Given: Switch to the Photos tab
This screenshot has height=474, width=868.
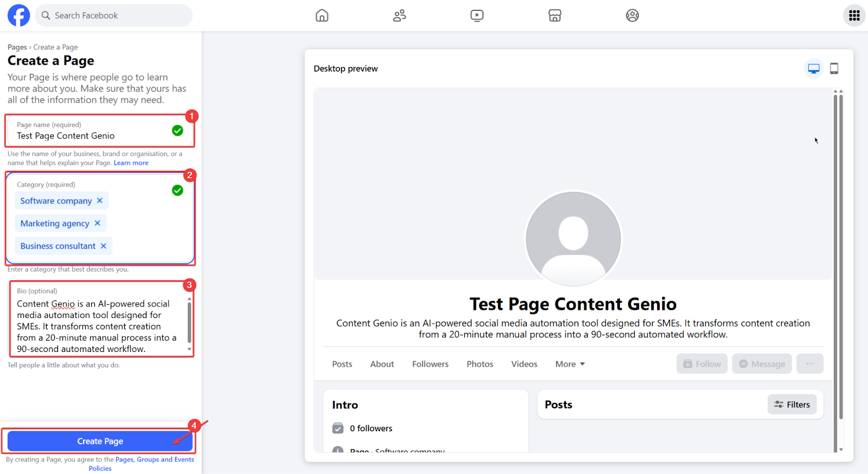Looking at the screenshot, I should click(x=480, y=364).
